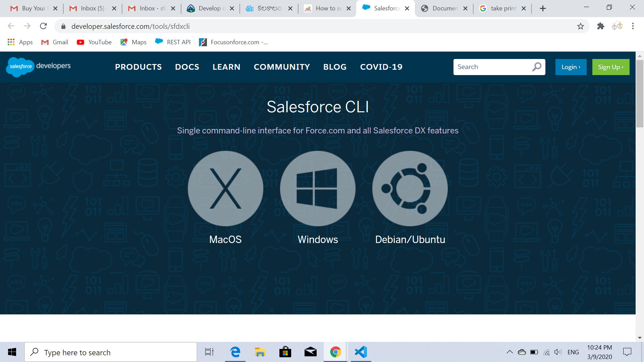Click the green Sign Up button
Image resolution: width=644 pixels, height=362 pixels.
pos(611,67)
